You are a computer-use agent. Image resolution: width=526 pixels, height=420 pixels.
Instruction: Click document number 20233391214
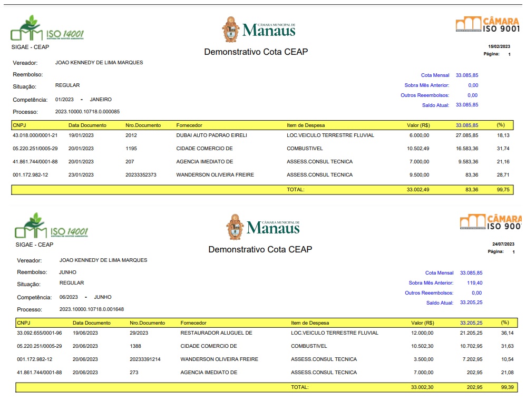(x=145, y=359)
